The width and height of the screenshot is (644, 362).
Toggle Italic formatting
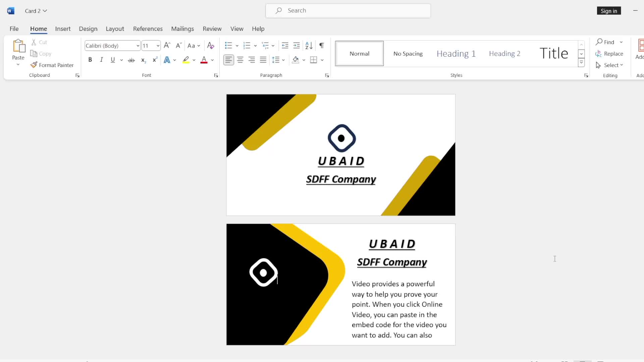[101, 60]
